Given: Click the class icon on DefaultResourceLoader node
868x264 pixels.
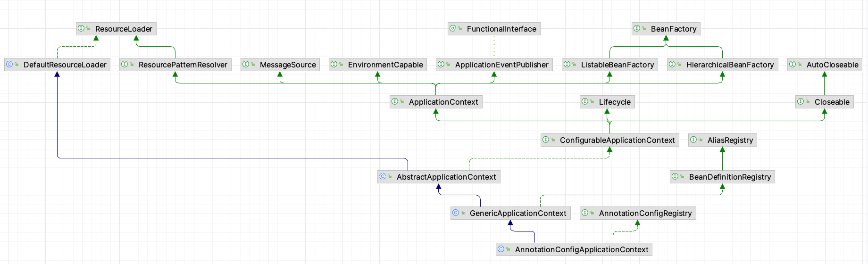Looking at the screenshot, I should (9, 65).
